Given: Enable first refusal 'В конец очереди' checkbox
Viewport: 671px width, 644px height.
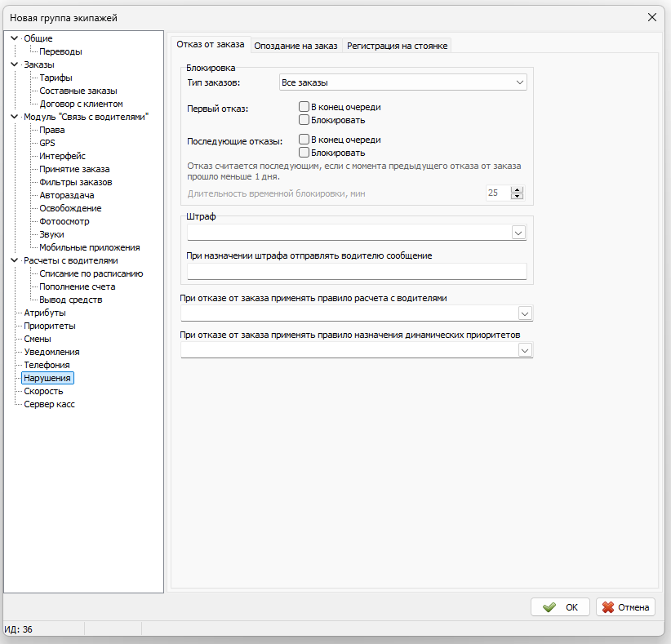Looking at the screenshot, I should pos(304,107).
